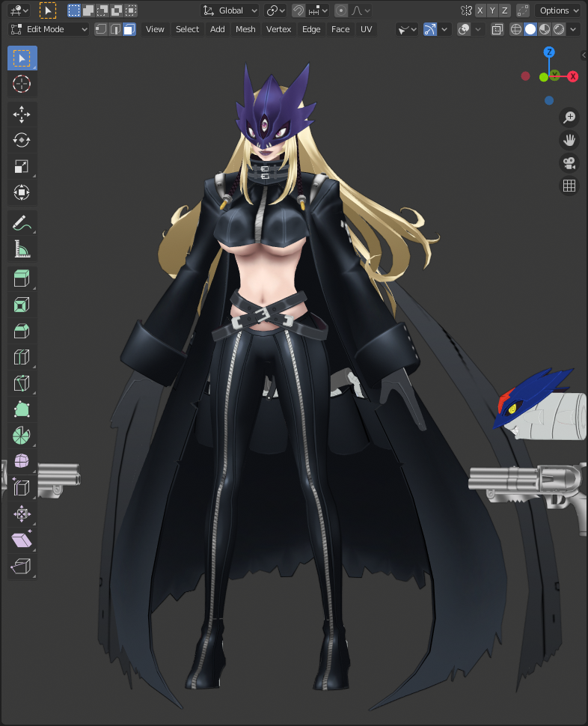Toggle camera view with camera icon
This screenshot has width=588, height=726.
569,163
